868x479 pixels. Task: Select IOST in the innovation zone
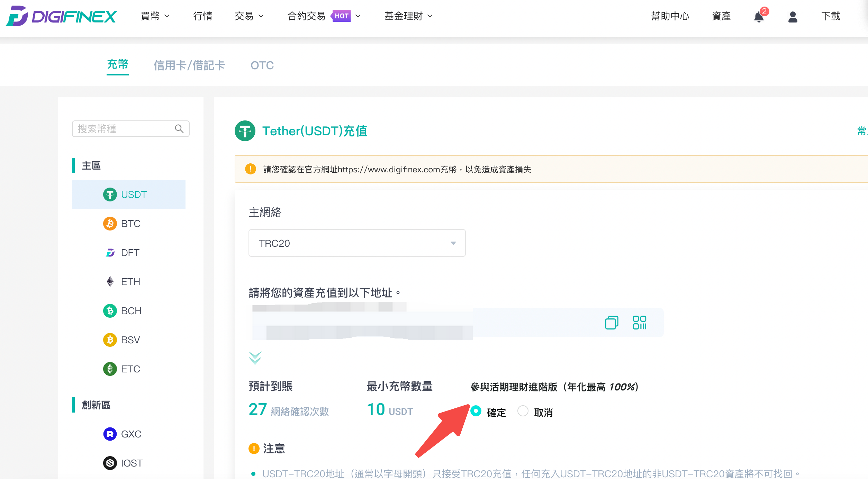tap(129, 463)
